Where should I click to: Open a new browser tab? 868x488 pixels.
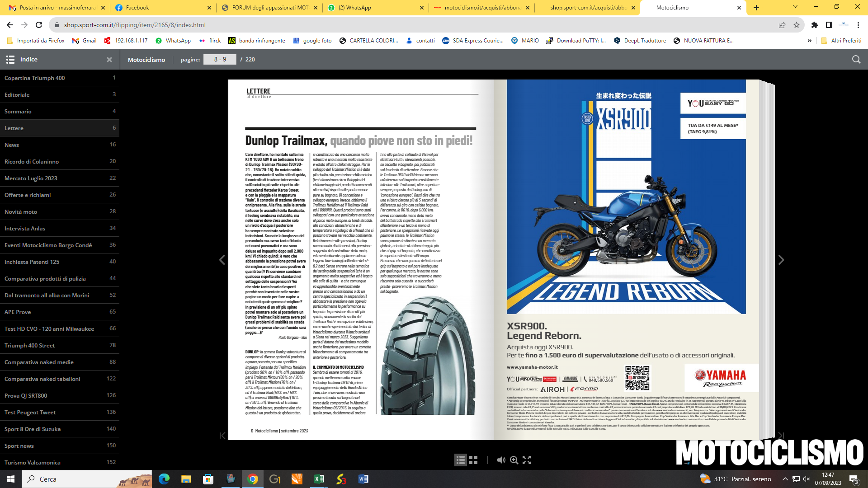click(x=756, y=8)
